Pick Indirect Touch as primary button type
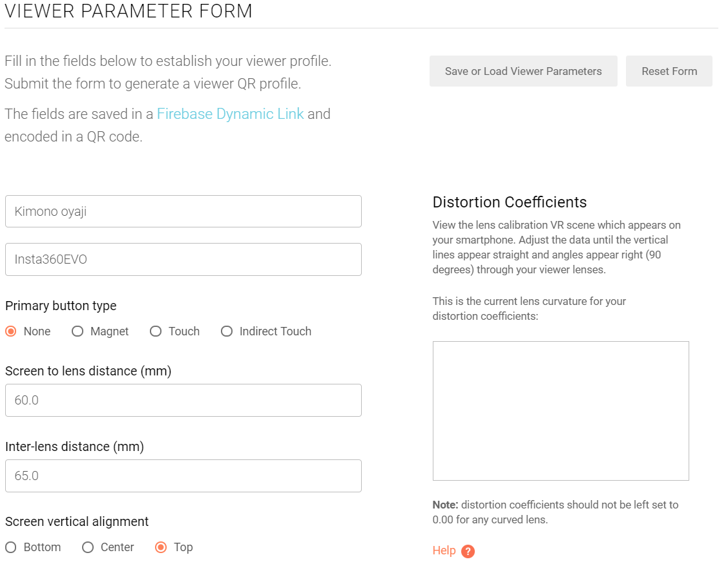728x566 pixels. point(227,331)
